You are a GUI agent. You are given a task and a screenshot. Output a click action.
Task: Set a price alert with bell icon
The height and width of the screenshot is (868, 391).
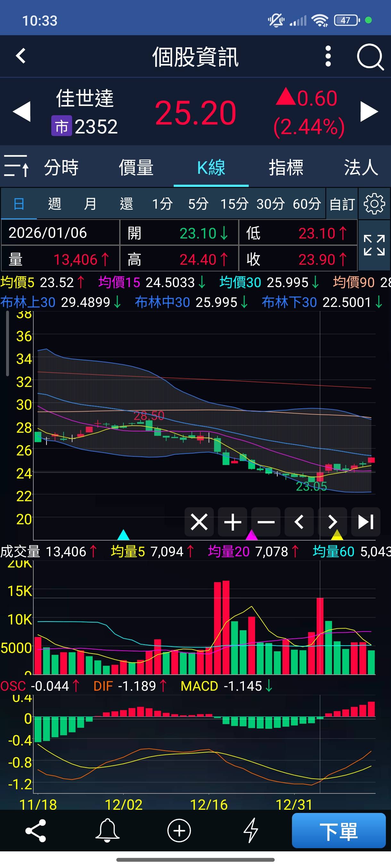click(107, 830)
